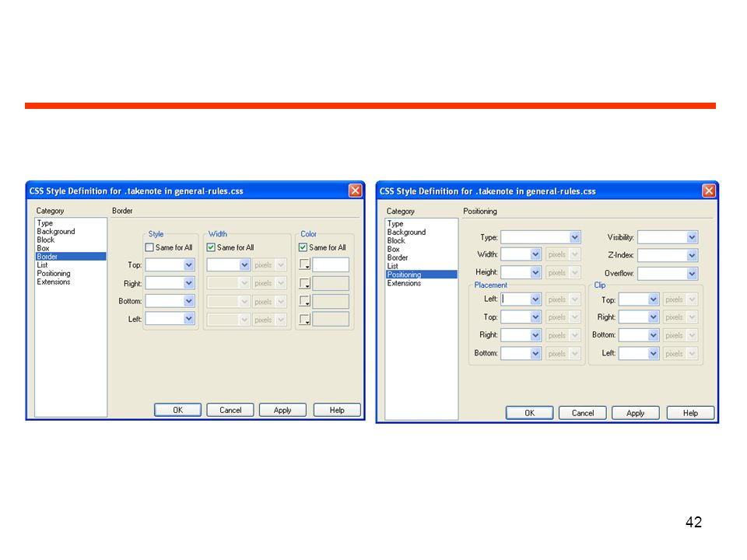Image resolution: width=747 pixels, height=560 pixels.
Task: Uncheck Same for All under Width
Action: point(211,247)
